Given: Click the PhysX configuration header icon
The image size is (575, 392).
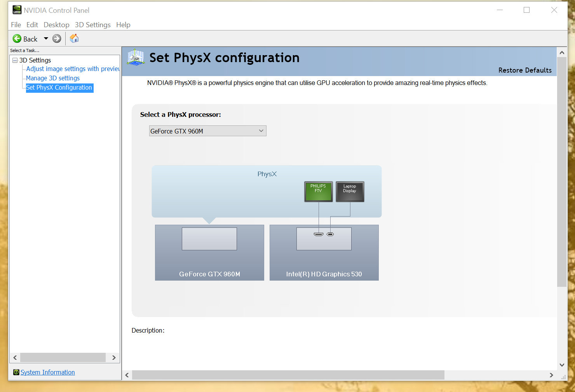Looking at the screenshot, I should (136, 57).
